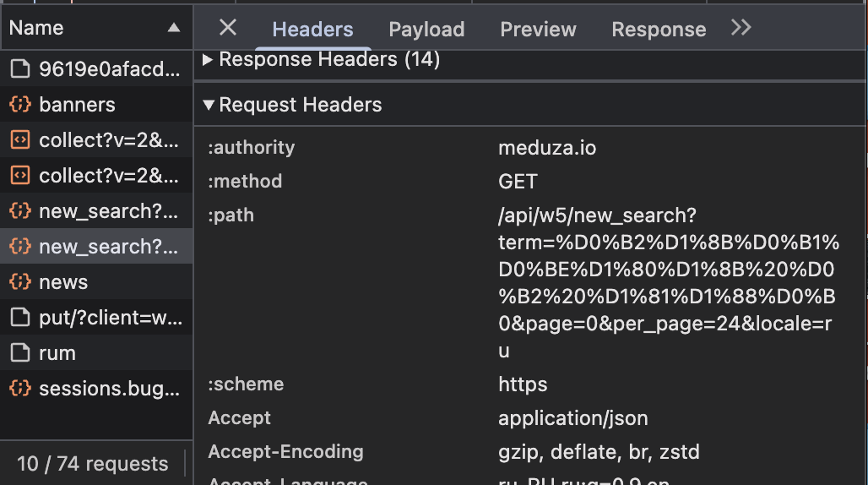Click the document icon of 9619e0afacd request
The width and height of the screenshot is (868, 485).
click(x=20, y=69)
